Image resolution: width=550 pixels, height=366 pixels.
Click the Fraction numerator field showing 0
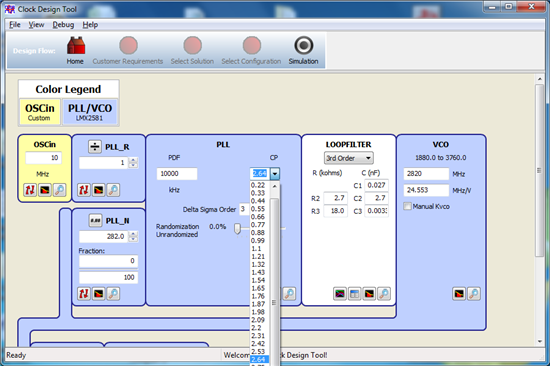[x=108, y=261]
